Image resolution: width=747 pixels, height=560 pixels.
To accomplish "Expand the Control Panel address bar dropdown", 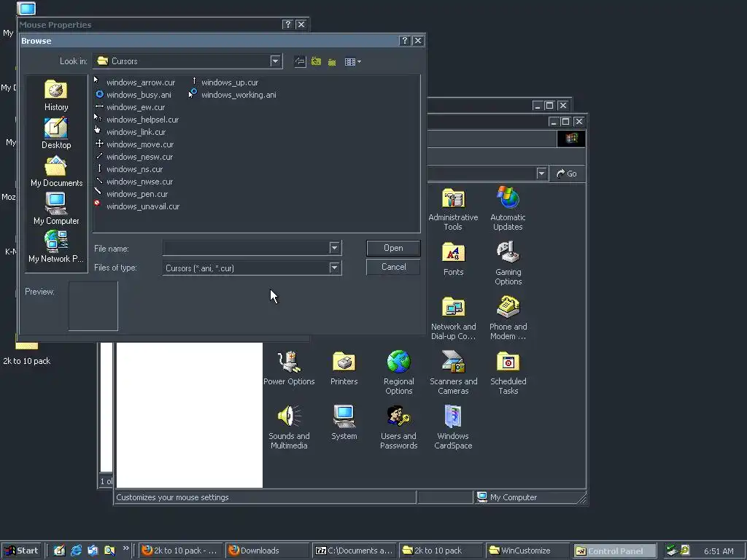I will [541, 174].
